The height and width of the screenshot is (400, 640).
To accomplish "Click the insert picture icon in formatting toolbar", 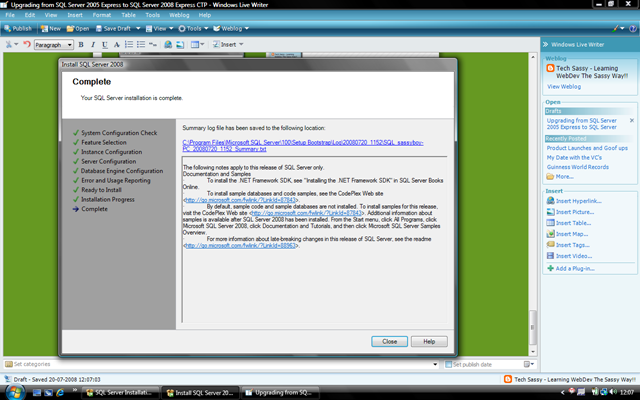I will pos(180,44).
